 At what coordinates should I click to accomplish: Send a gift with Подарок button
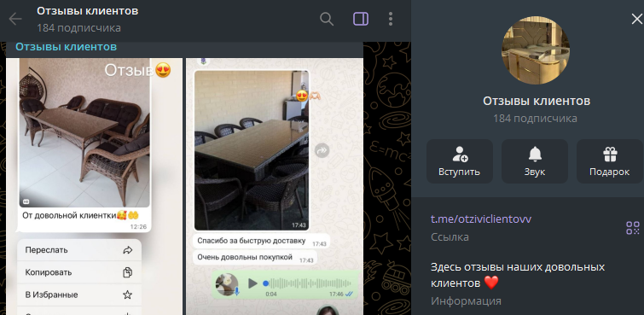(x=610, y=161)
